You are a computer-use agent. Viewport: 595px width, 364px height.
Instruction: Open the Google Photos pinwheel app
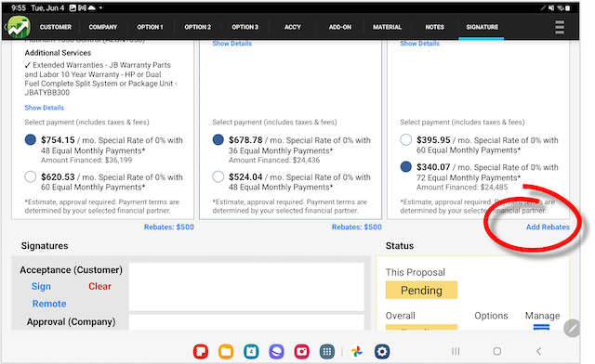coord(357,352)
